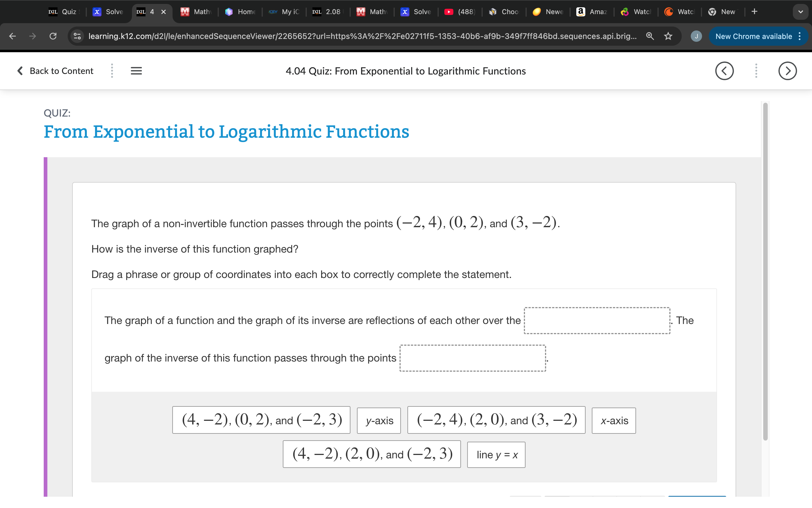
Task: Click the zoom magnifier icon in address bar
Action: [650, 36]
